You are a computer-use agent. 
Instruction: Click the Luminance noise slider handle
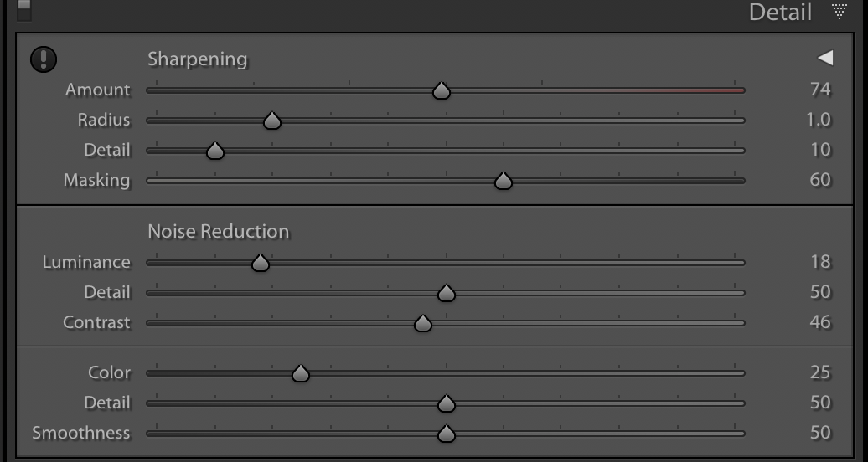click(261, 263)
